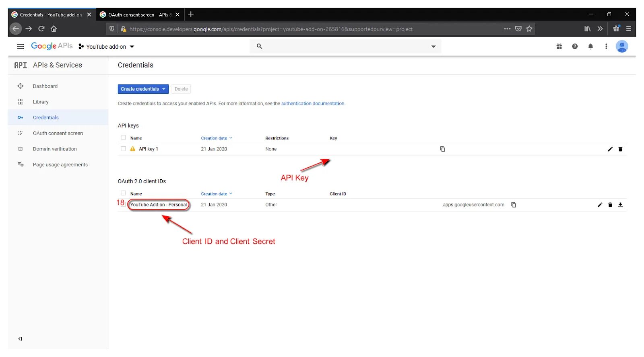Screen dimensions: 644x357
Task: Open notifications bell icon
Action: tap(590, 46)
